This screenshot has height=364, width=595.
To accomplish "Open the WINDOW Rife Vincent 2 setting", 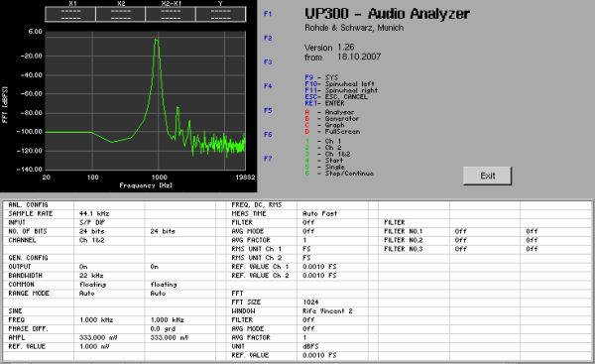I will tap(332, 310).
